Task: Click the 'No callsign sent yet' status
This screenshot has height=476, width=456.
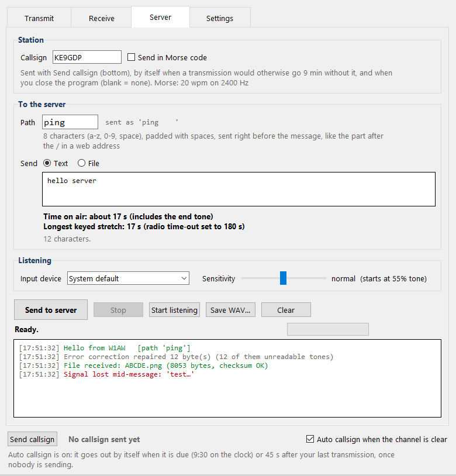Action: [104, 439]
